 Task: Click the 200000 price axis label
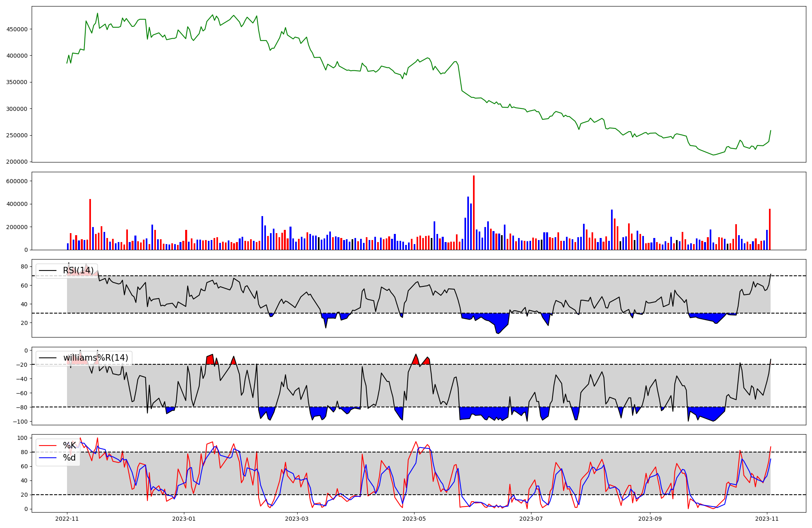pos(17,162)
